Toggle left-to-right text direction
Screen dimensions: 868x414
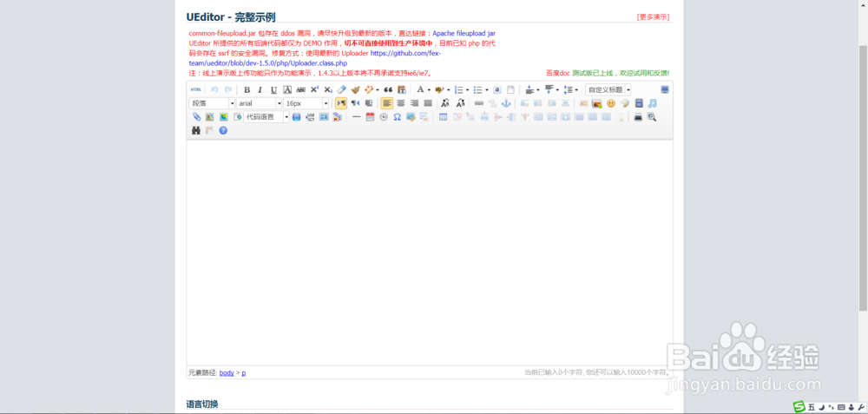click(341, 103)
